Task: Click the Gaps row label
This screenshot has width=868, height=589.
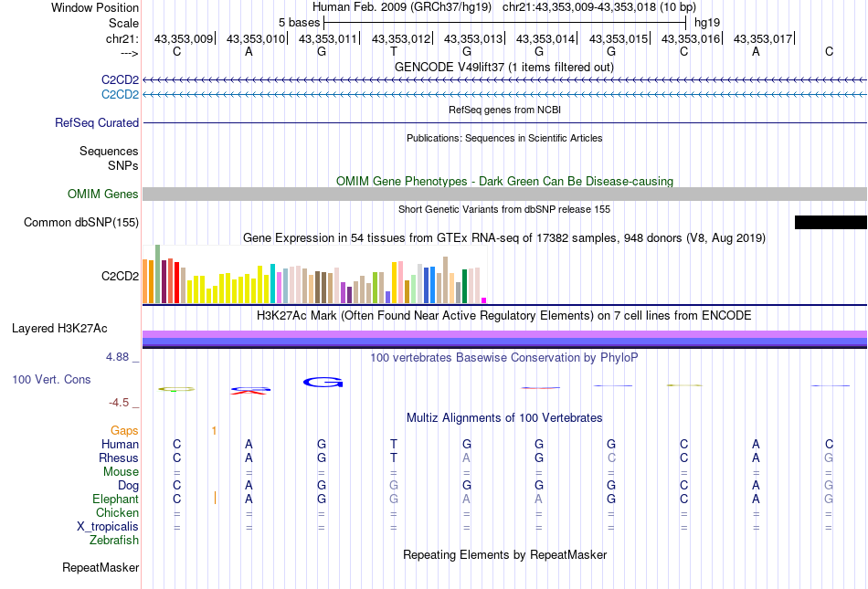Action: coord(124,430)
